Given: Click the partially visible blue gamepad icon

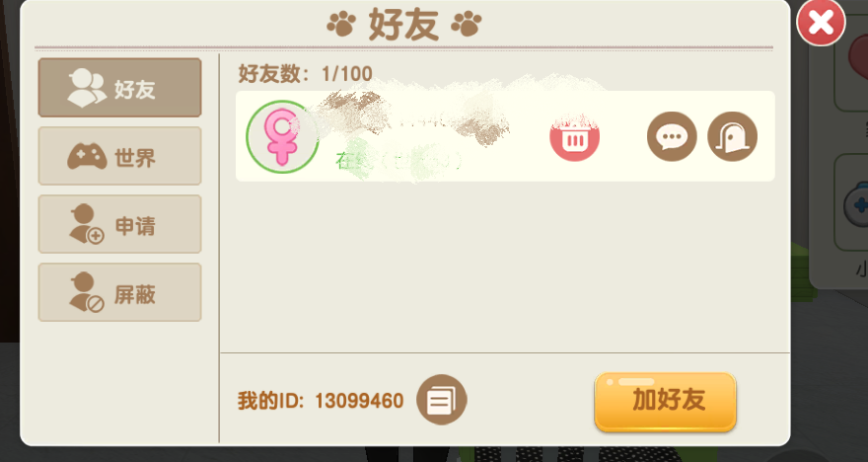Looking at the screenshot, I should coord(856,205).
